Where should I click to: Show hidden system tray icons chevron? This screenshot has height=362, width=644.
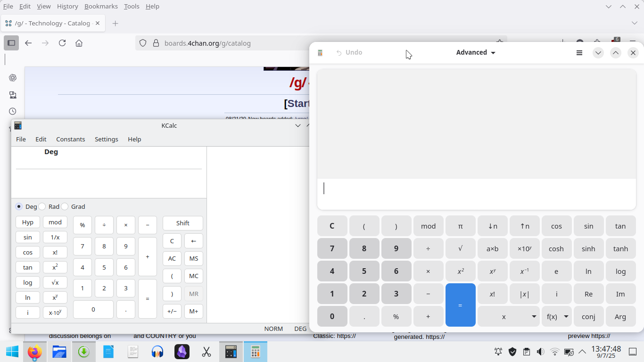583,352
